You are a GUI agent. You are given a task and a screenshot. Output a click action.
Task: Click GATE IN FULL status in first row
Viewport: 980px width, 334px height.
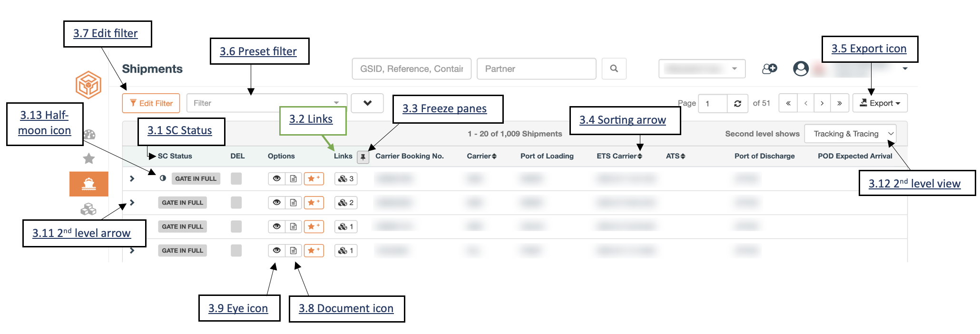[196, 179]
